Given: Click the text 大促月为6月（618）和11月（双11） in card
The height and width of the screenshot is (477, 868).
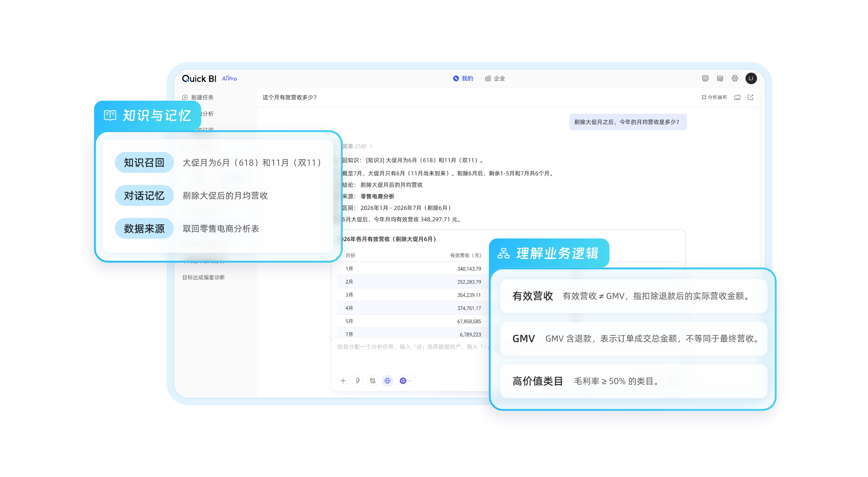Looking at the screenshot, I should tap(252, 163).
